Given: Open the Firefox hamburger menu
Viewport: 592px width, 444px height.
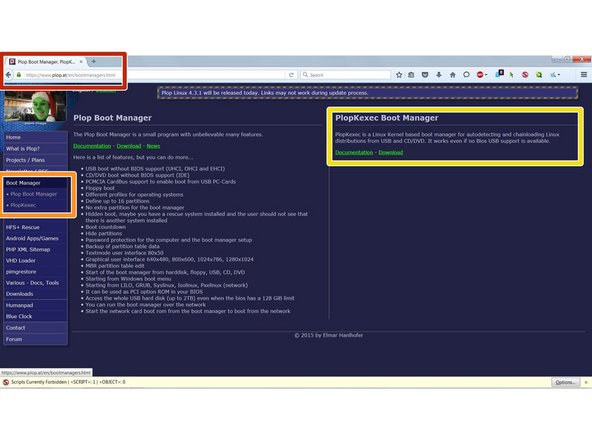Looking at the screenshot, I should pyautogui.click(x=584, y=75).
